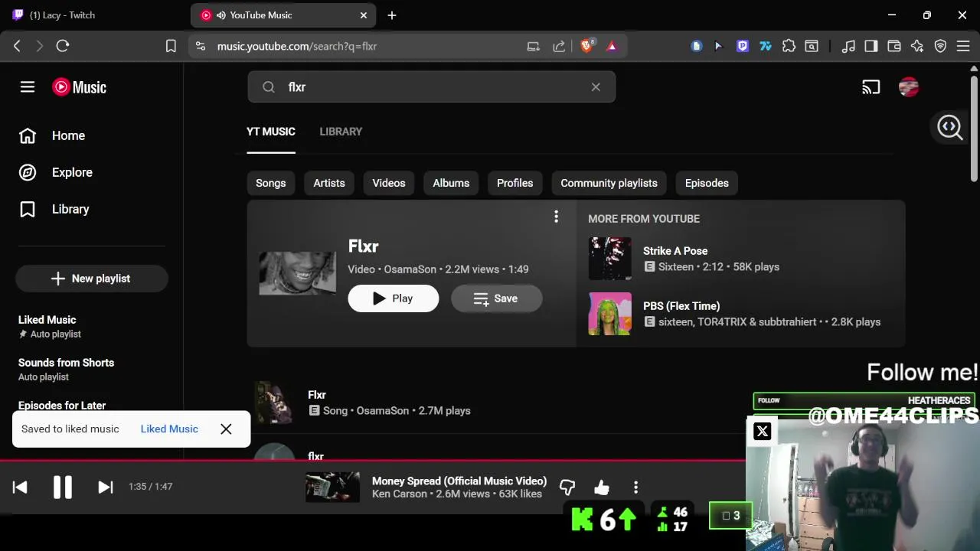Filter results by Community playlists
Viewport: 980px width, 551px height.
click(x=609, y=183)
